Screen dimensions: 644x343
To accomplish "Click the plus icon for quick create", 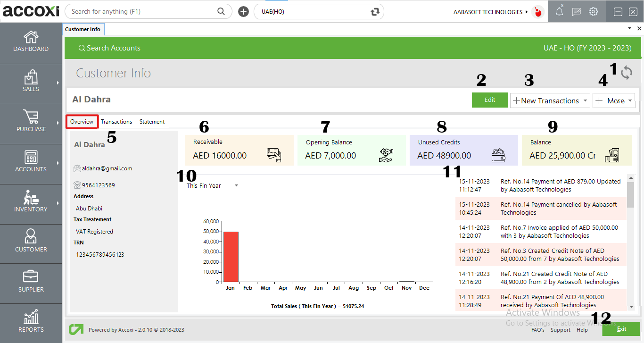I will click(x=243, y=11).
